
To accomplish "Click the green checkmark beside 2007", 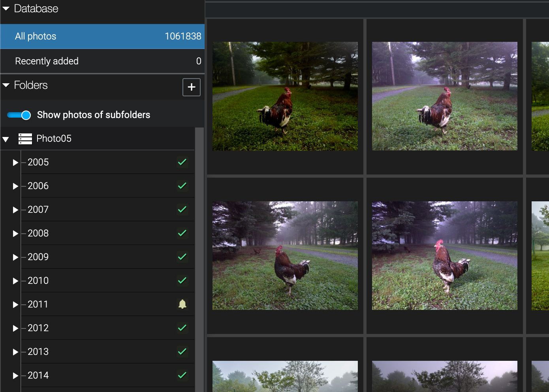I will click(x=182, y=209).
